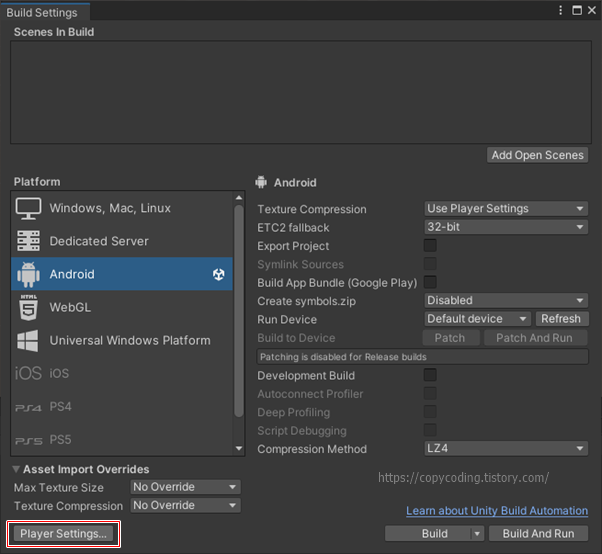This screenshot has height=554, width=602.
Task: Select the WebGL platform
Action: (x=122, y=307)
